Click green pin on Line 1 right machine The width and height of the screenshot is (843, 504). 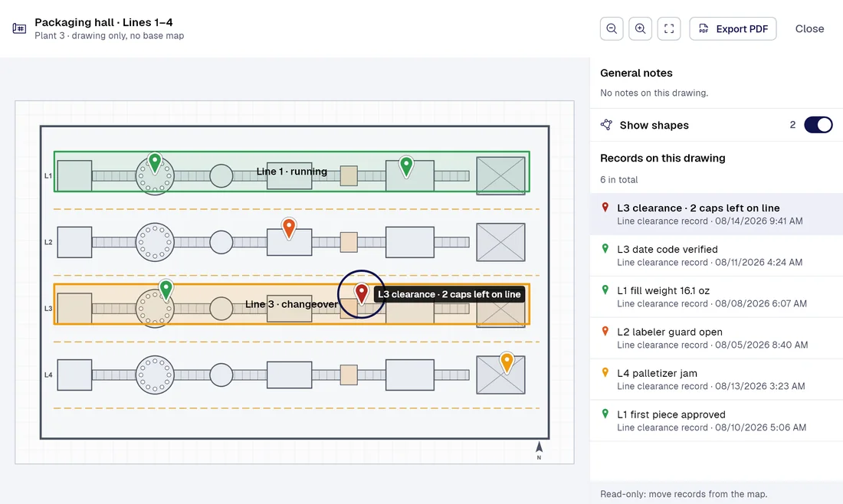tap(406, 166)
